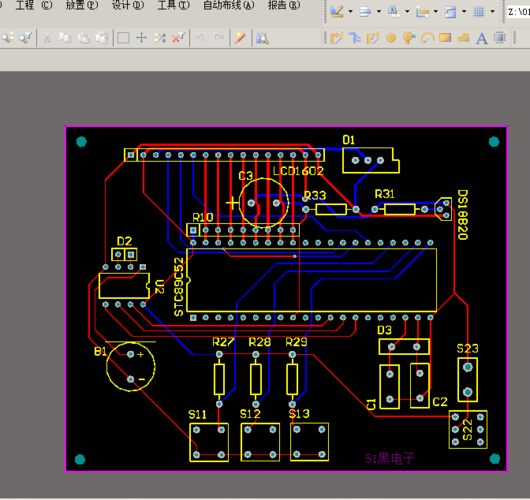Select the D2 designator label
The width and height of the screenshot is (530, 500).
click(x=124, y=241)
